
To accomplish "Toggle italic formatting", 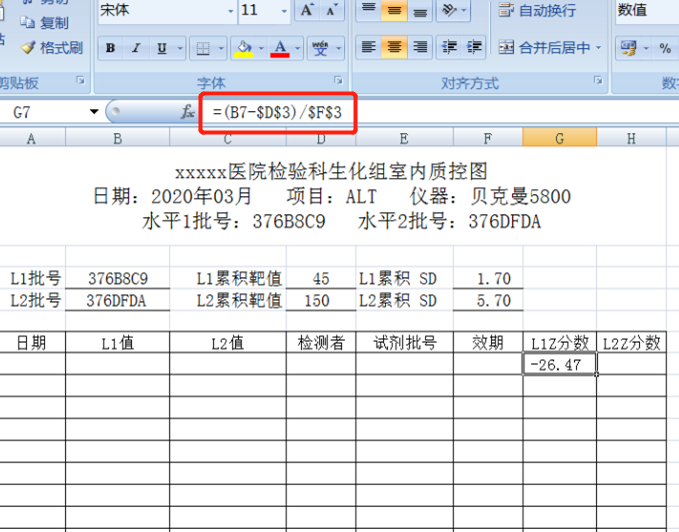I will (136, 48).
